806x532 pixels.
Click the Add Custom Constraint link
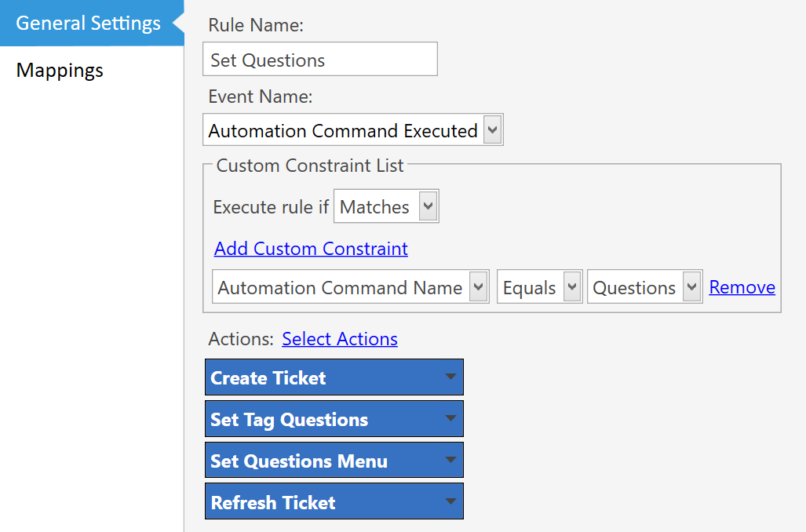pos(311,248)
